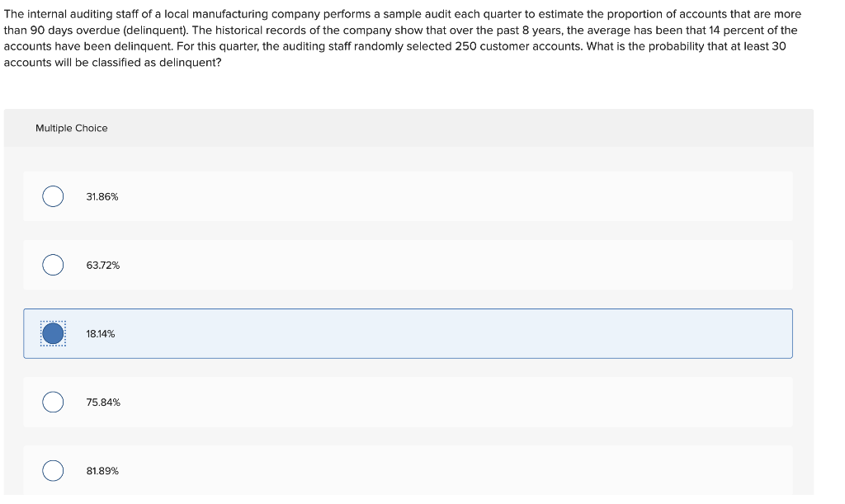Screen dimensions: 845x504
Task: Click the "31.86%" answer text label
Action: click(101, 197)
